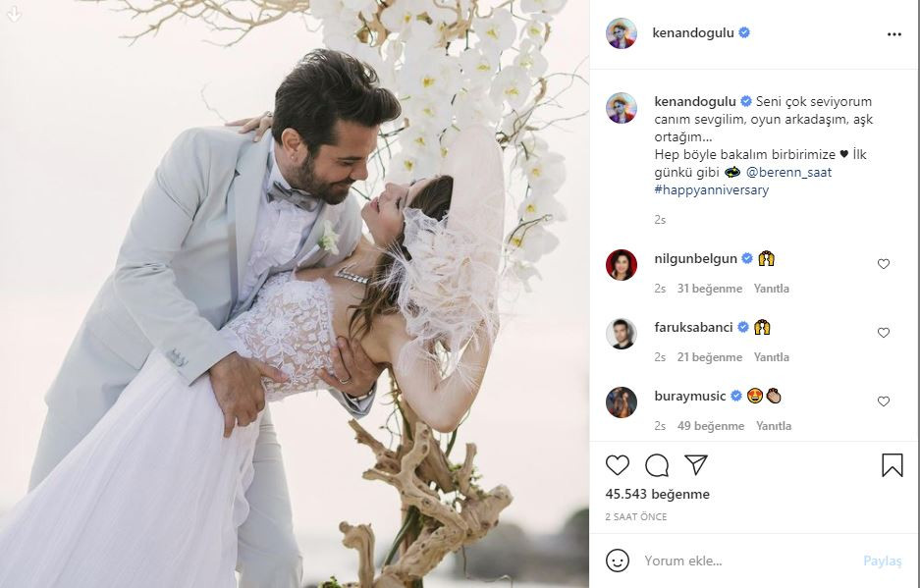
Task: Like the post with the heart icon
Action: (618, 465)
